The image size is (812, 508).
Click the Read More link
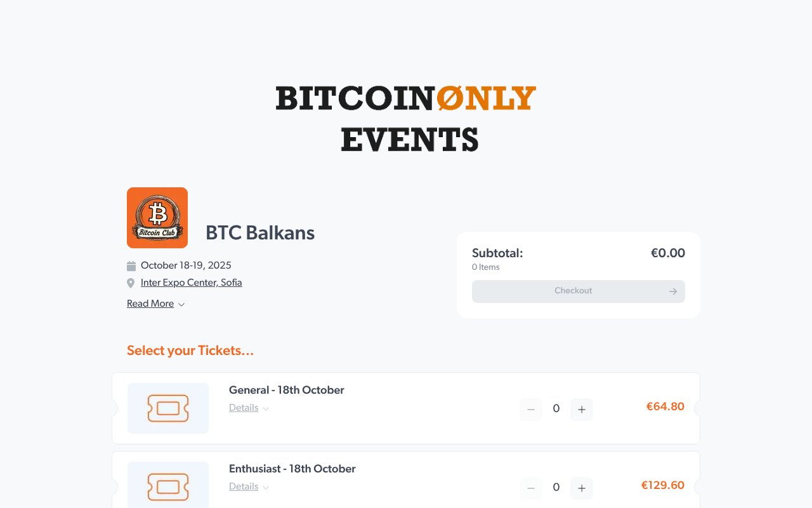pyautogui.click(x=150, y=304)
